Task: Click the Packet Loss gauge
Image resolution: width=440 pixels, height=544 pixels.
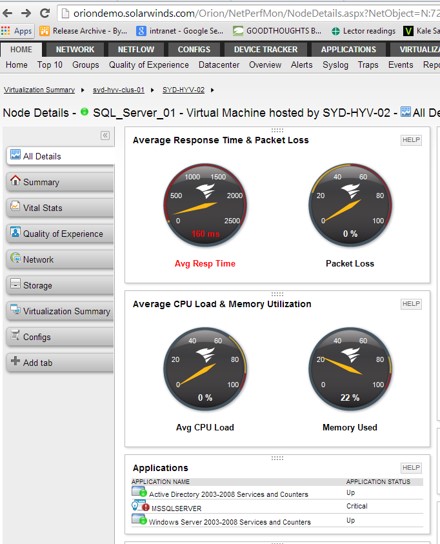Action: (350, 205)
